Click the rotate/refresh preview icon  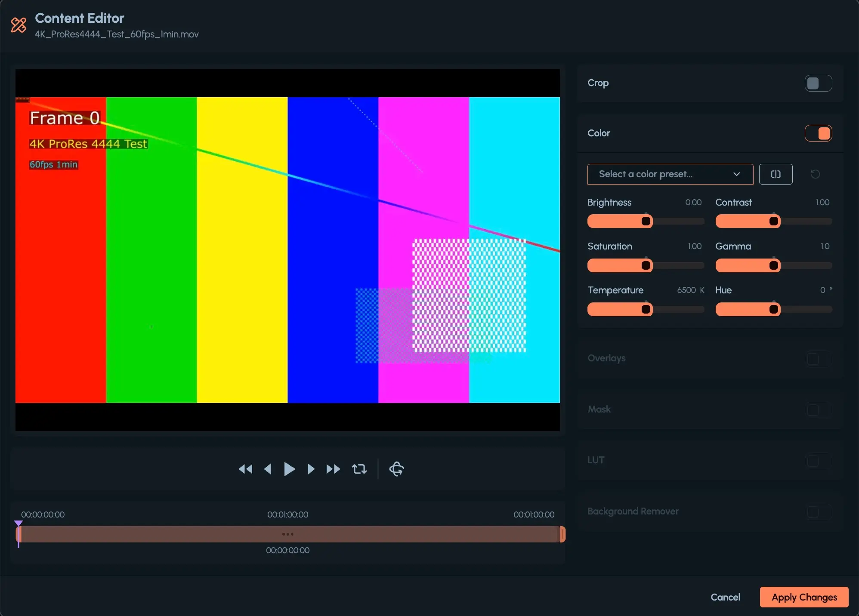click(396, 469)
